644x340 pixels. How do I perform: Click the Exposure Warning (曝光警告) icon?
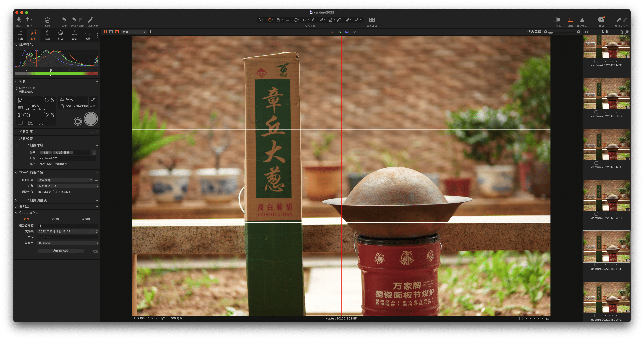(x=582, y=20)
